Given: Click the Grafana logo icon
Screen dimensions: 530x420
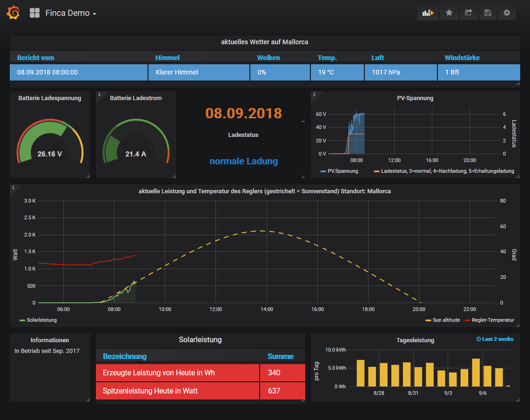Looking at the screenshot, I should (x=13, y=13).
